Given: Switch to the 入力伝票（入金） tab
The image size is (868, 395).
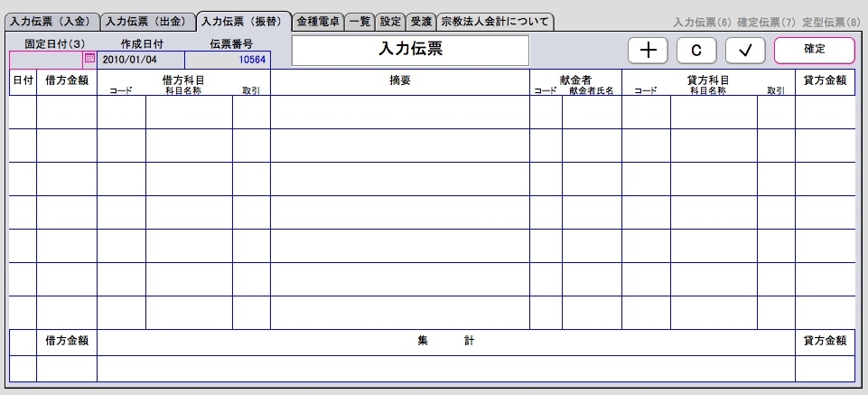Looking at the screenshot, I should coord(51,21).
